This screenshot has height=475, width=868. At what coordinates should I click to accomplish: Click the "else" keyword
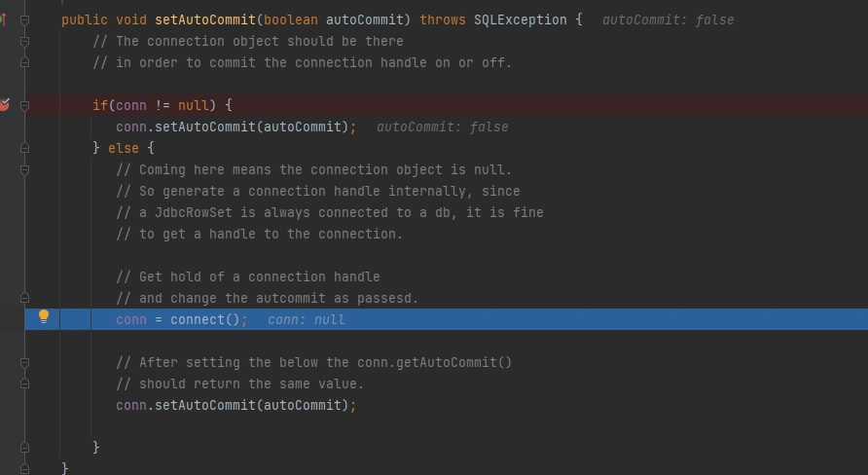[x=124, y=148]
